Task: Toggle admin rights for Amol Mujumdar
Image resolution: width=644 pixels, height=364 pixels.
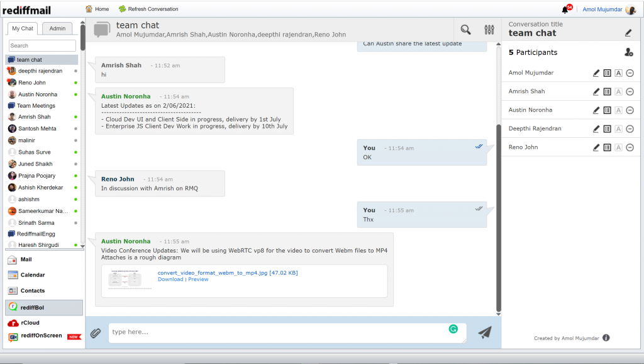Action: click(618, 72)
